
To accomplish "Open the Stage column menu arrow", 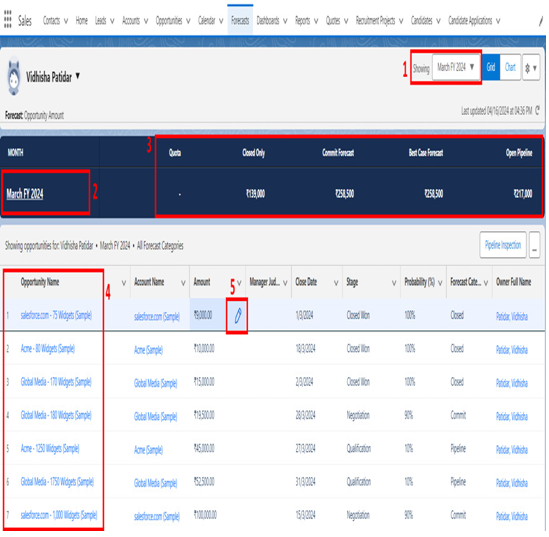I will point(394,283).
